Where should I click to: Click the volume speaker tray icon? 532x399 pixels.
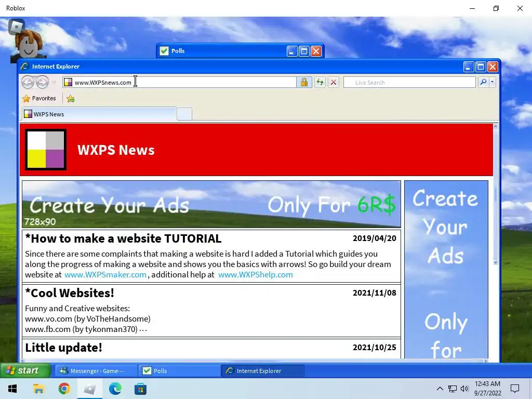(x=464, y=389)
